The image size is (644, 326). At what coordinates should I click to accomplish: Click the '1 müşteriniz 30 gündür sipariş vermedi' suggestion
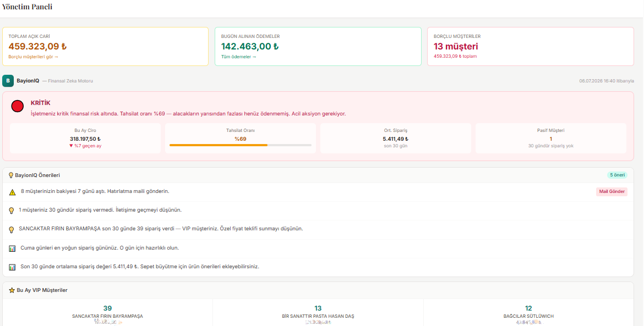click(100, 210)
